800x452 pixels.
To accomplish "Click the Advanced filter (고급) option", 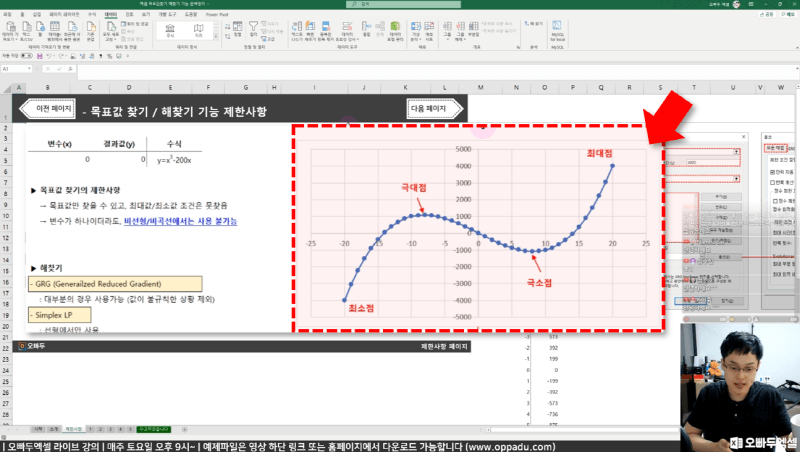I will pos(268,38).
